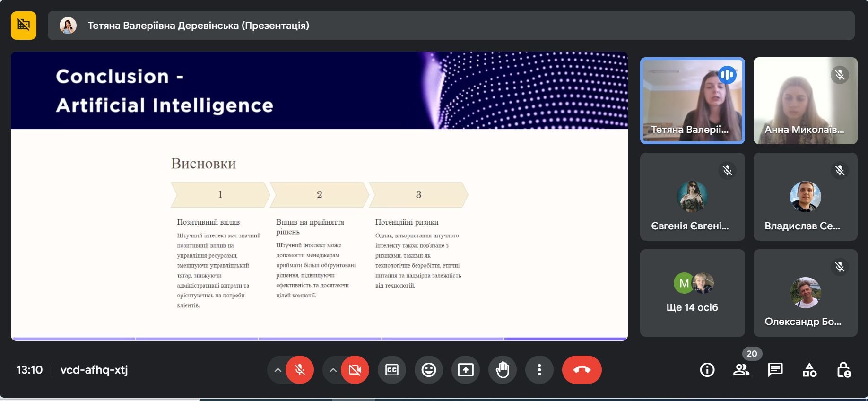Click the present screen button
The height and width of the screenshot is (401, 868).
466,370
